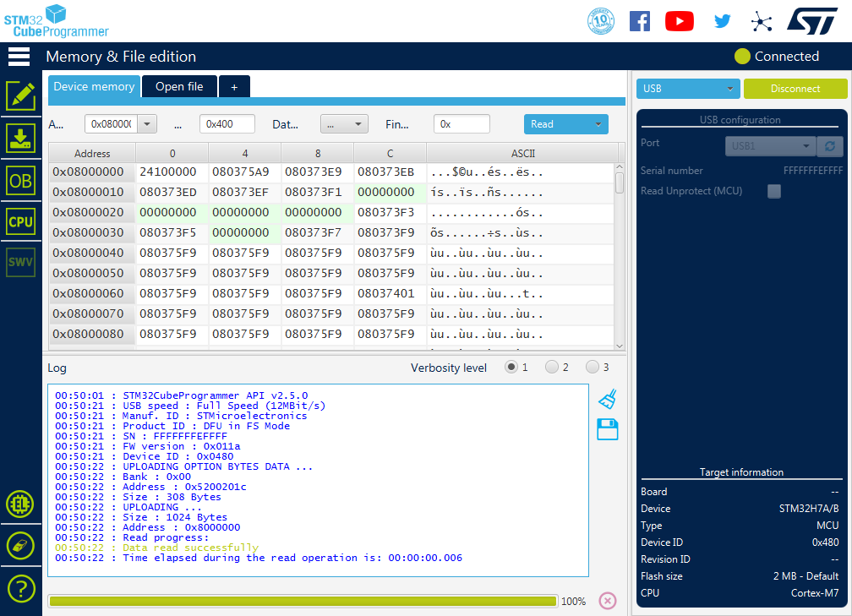Viewport: 852px width, 616px height.
Task: Click the STM32CubeProgrammer logo
Action: tap(56, 21)
